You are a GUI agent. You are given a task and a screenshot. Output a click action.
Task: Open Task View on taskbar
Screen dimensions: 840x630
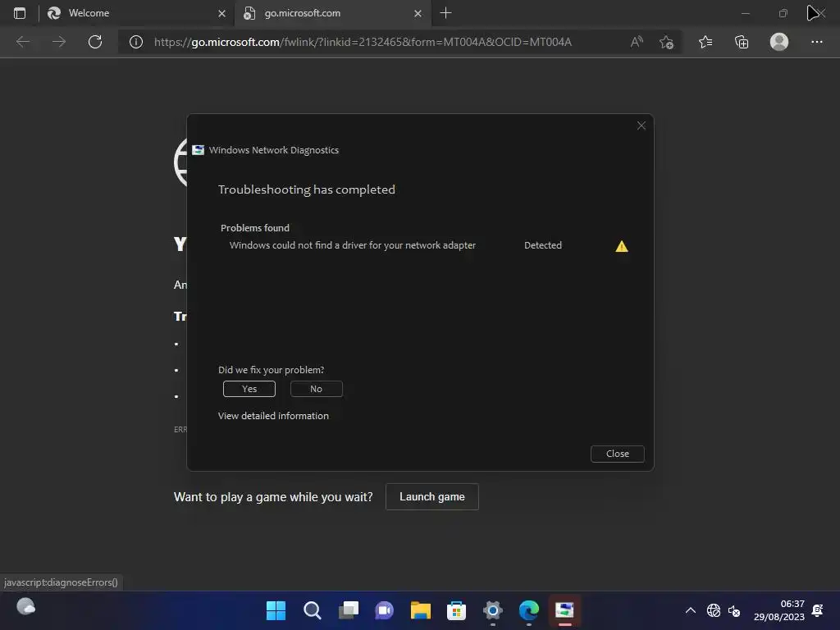click(348, 610)
